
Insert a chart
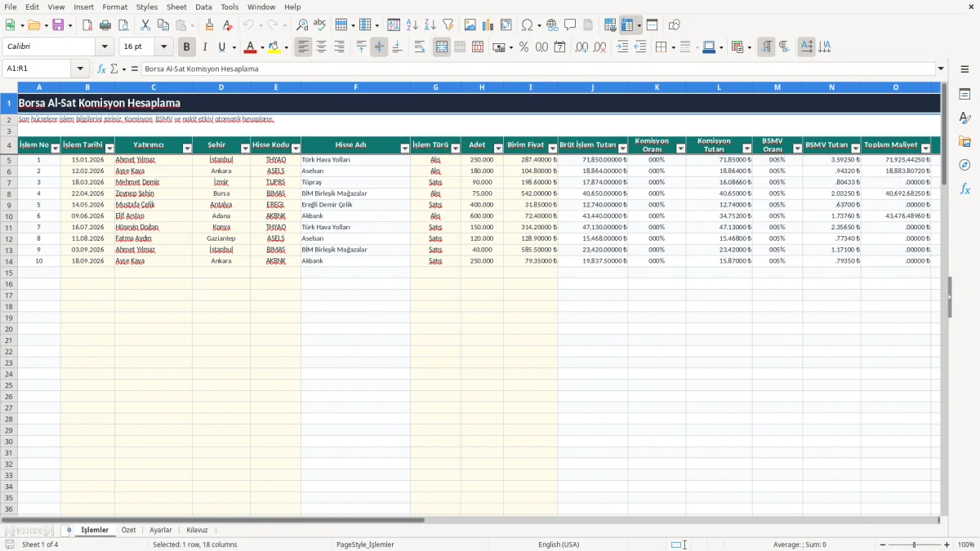(x=488, y=25)
